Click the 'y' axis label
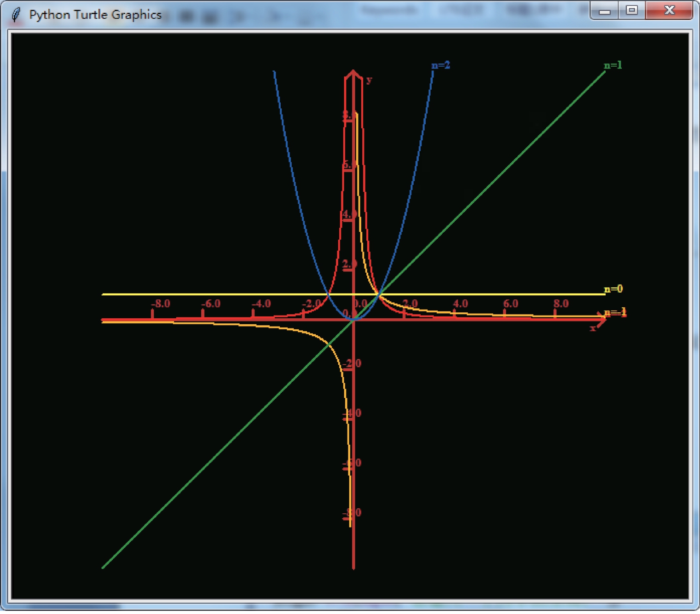The height and width of the screenshot is (614, 700). (369, 80)
